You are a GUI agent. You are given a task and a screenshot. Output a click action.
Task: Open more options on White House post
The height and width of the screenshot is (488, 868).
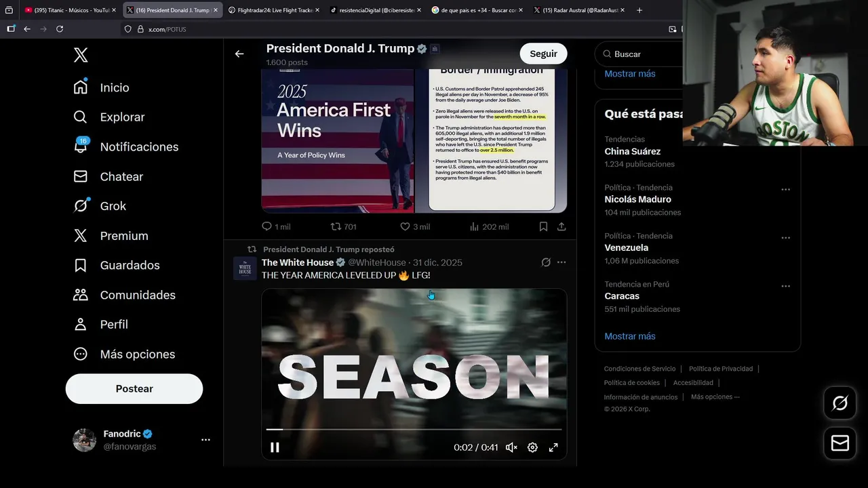(561, 262)
